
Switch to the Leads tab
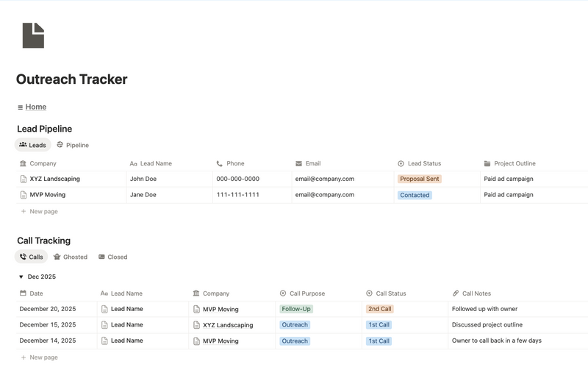point(32,145)
